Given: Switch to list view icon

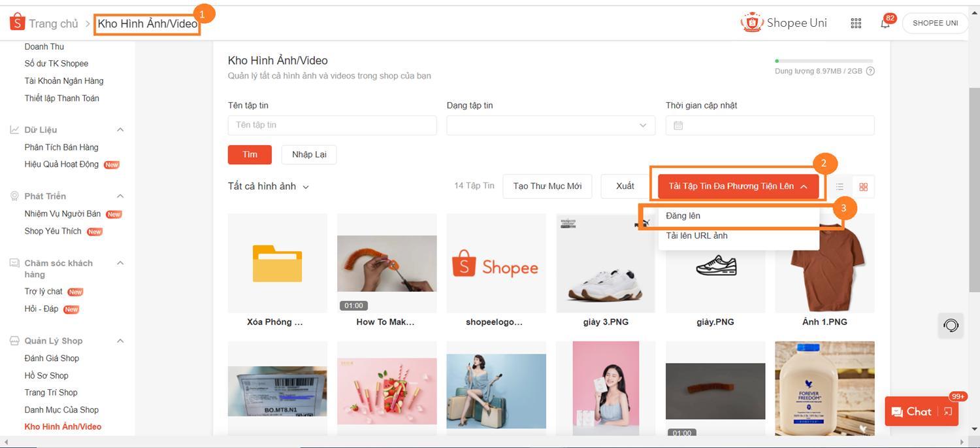Looking at the screenshot, I should click(x=840, y=187).
